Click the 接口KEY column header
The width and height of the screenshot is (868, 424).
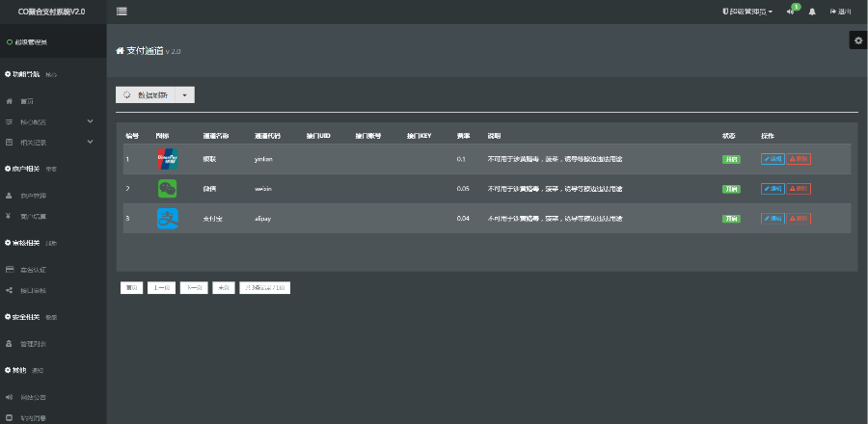pos(420,136)
